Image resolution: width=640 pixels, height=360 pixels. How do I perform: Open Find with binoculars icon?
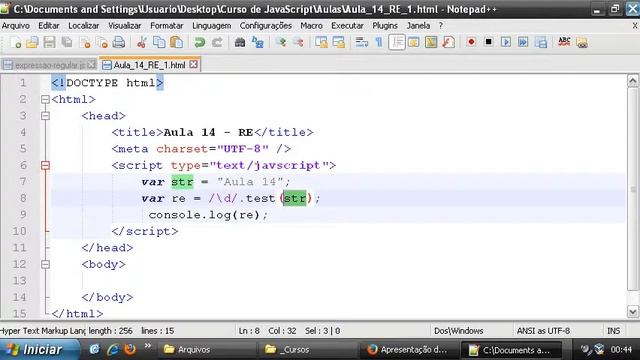click(x=240, y=42)
